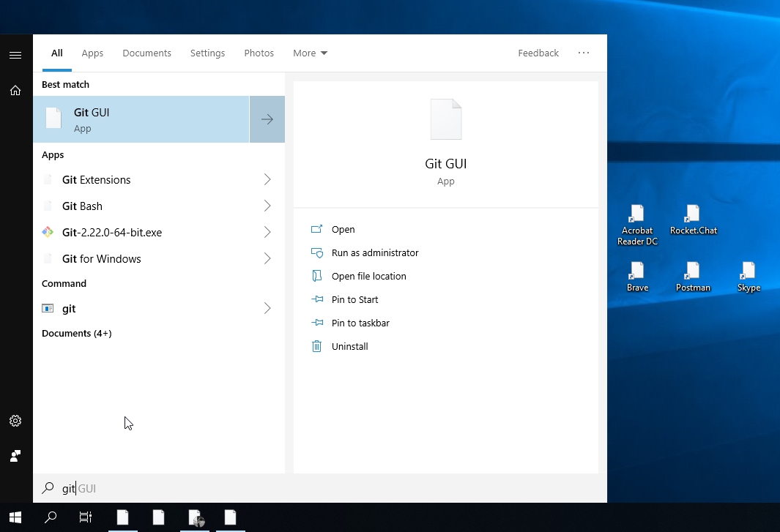Select the Git for Windows result

pyautogui.click(x=159, y=258)
